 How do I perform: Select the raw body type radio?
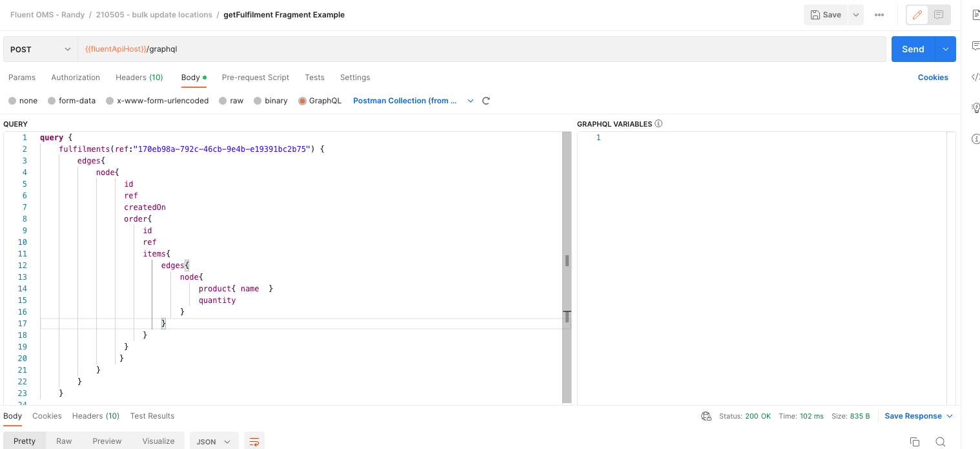[x=223, y=101]
